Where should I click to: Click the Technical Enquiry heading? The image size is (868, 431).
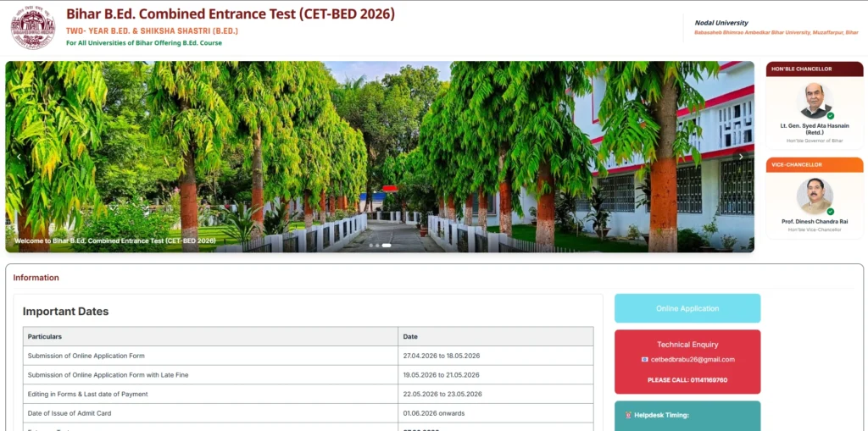[687, 344]
